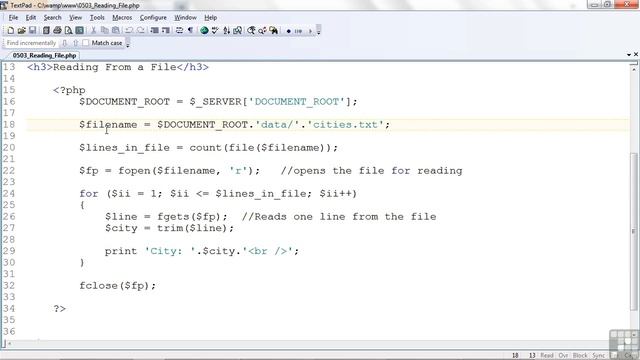Open the View menu
Image resolution: width=640 pixels, height=360 pixels.
(x=75, y=18)
